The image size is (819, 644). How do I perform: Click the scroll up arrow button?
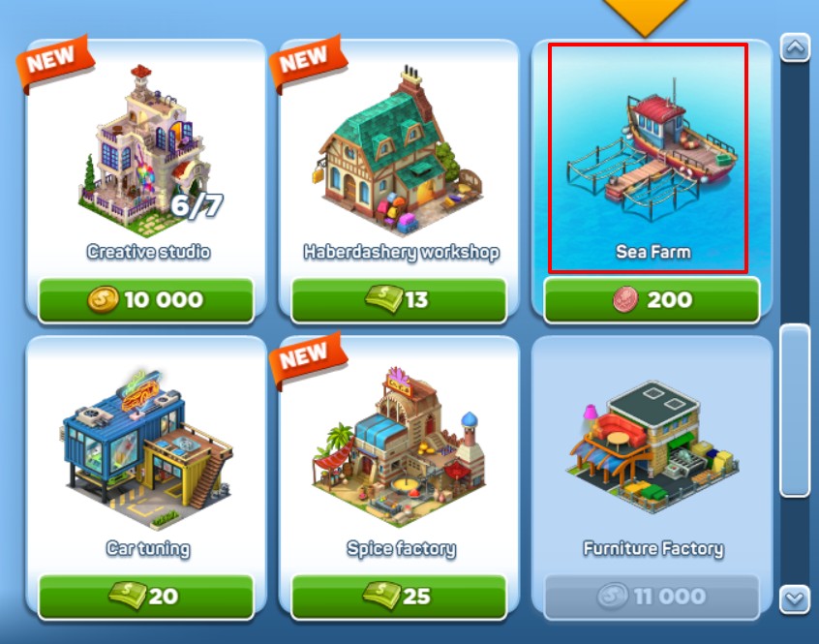[795, 48]
